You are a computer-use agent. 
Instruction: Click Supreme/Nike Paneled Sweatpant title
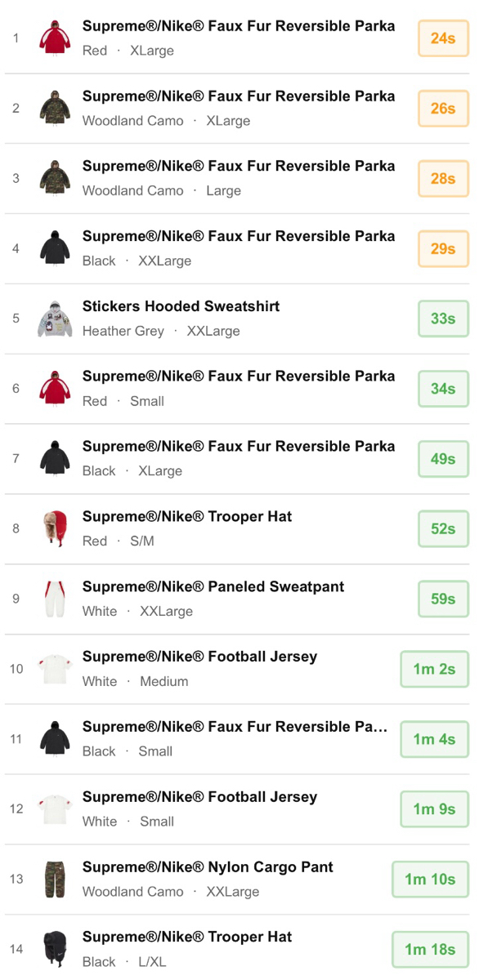213,587
